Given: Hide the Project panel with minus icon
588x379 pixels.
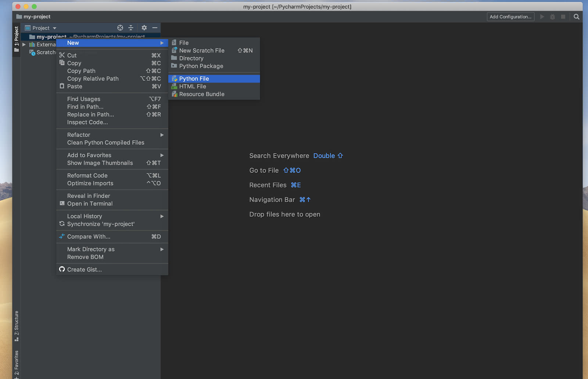Looking at the screenshot, I should [155, 28].
